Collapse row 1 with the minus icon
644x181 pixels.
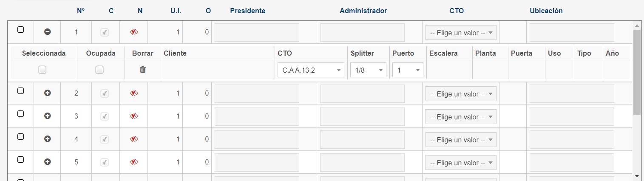click(x=48, y=31)
